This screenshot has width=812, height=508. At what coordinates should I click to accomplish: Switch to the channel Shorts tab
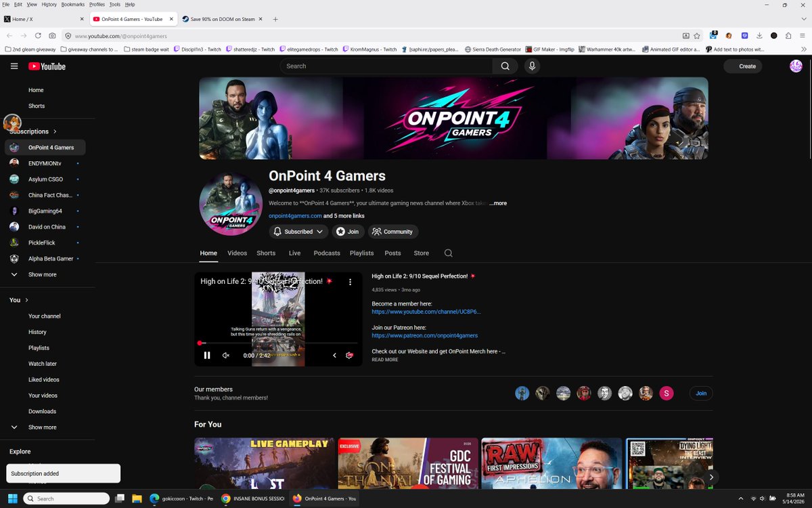point(266,253)
